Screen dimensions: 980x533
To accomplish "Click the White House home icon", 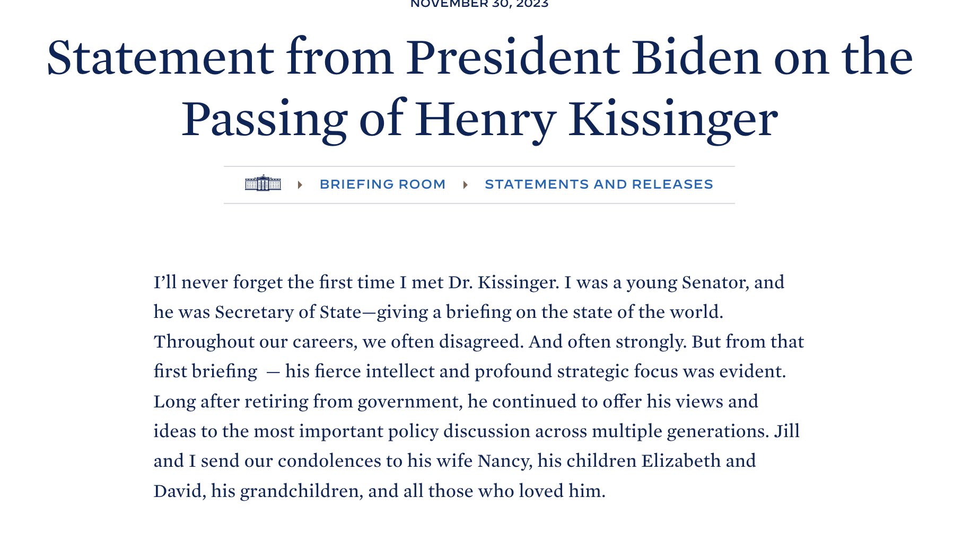I will click(263, 183).
